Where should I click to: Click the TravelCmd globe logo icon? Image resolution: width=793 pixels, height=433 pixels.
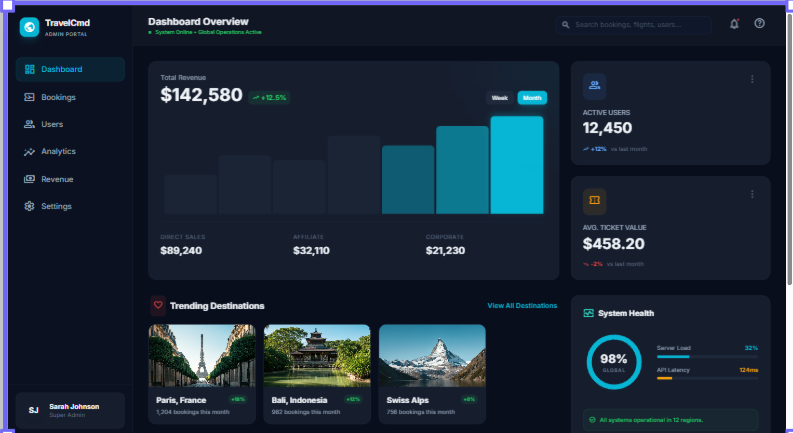tap(29, 27)
